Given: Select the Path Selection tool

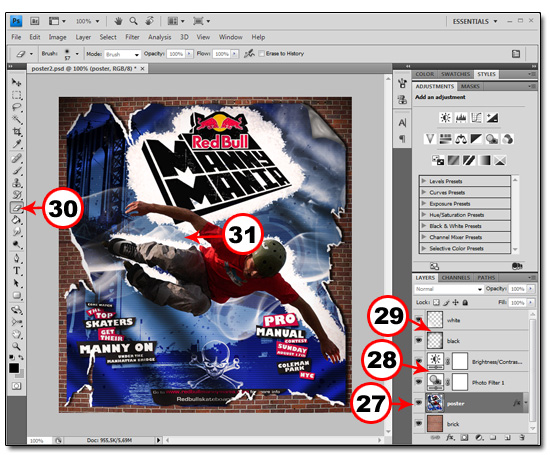Looking at the screenshot, I should (16, 283).
